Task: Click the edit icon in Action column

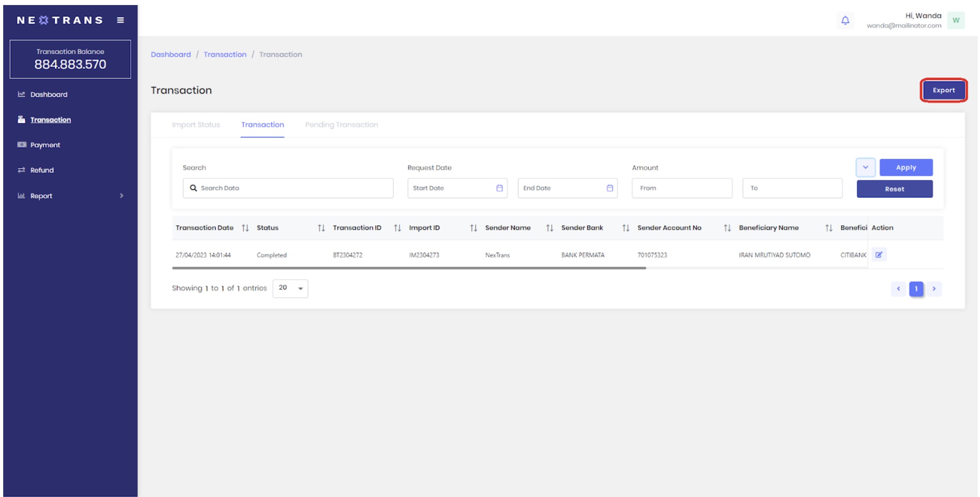Action: click(878, 255)
